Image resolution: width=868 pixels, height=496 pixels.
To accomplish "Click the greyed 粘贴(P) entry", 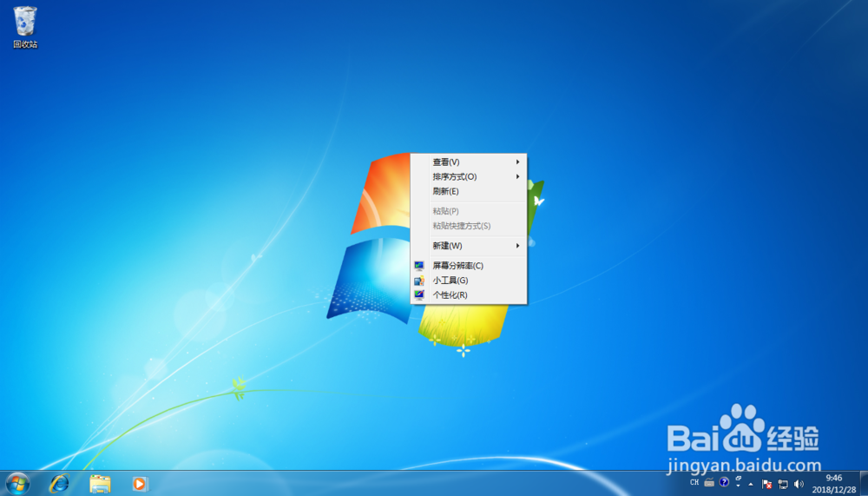I will (469, 211).
